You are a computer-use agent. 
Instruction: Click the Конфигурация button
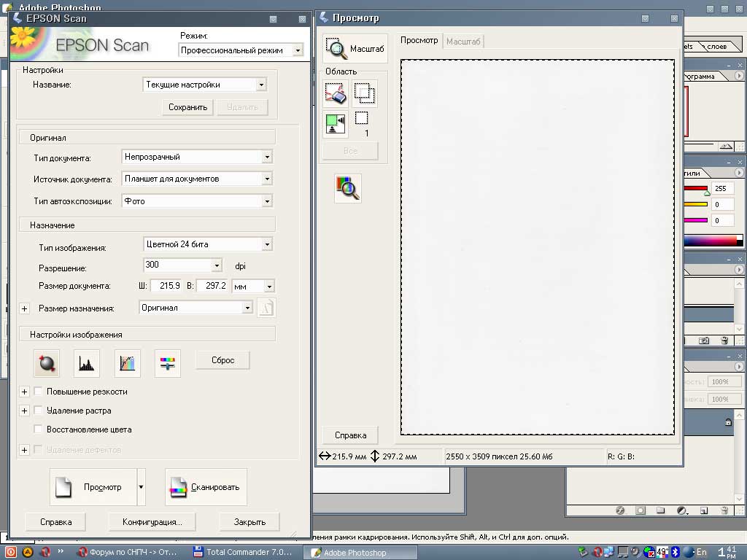pyautogui.click(x=152, y=522)
